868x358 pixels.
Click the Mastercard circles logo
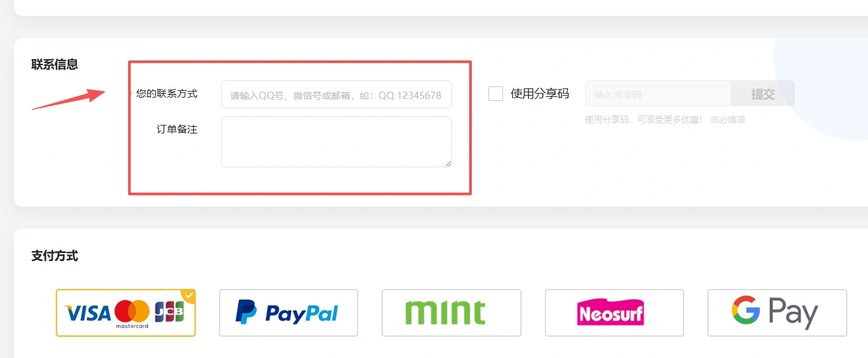pyautogui.click(x=131, y=311)
